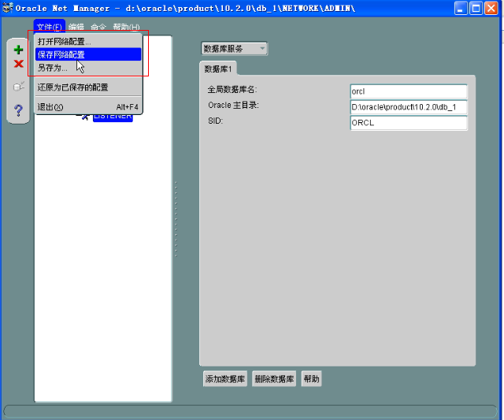This screenshot has width=504, height=420.
Task: Choose 另存为... menu entry
Action: pyautogui.click(x=88, y=68)
